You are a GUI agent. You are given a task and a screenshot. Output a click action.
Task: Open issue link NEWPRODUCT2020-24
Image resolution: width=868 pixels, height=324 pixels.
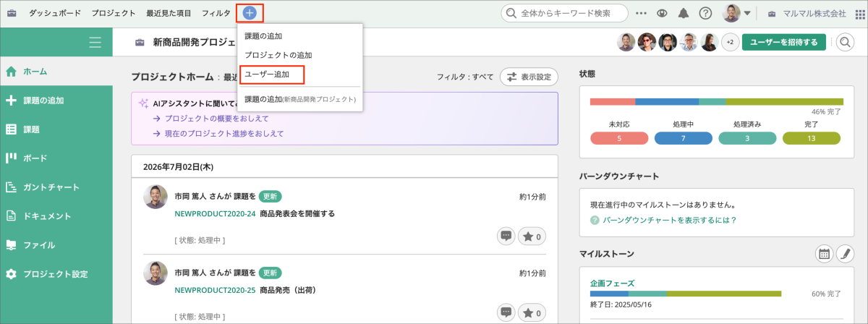coord(216,214)
